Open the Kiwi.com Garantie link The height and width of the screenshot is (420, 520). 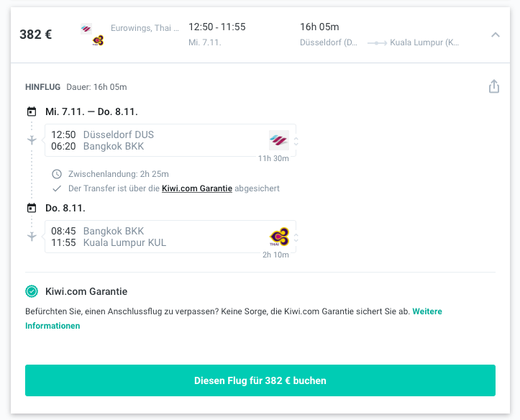(x=197, y=188)
